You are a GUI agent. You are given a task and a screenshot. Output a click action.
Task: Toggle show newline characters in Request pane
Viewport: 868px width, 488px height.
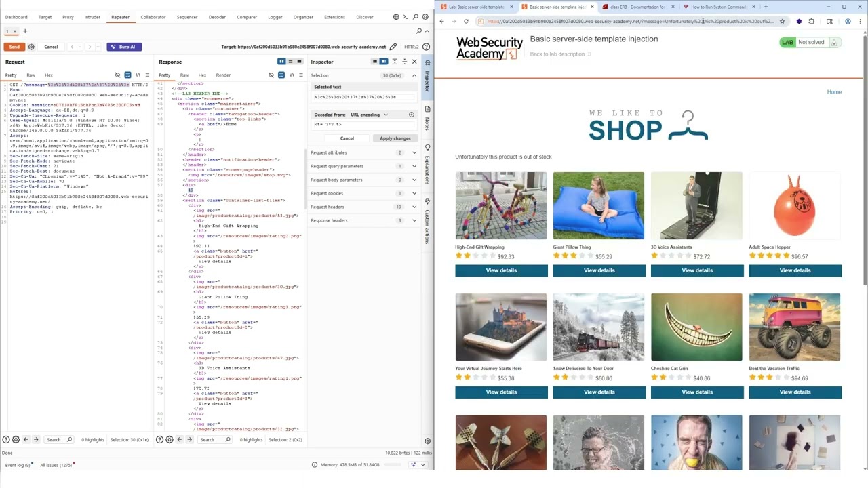(x=138, y=75)
